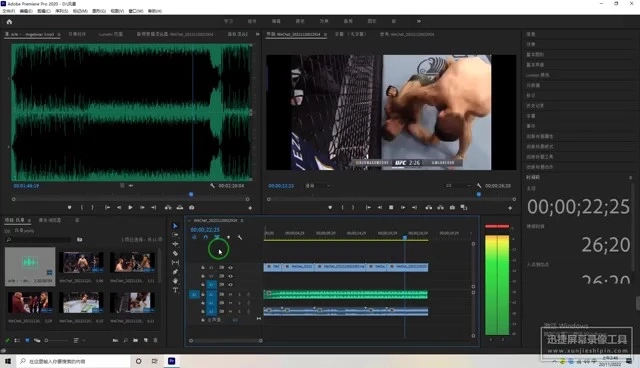The width and height of the screenshot is (640, 368).
Task: Click Delete trash icon in Project panel
Action: (x=156, y=340)
